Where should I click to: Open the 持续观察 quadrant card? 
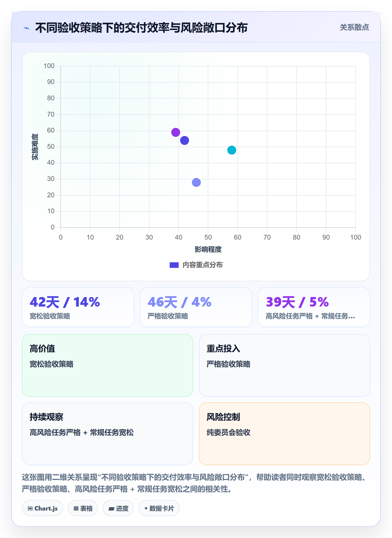coord(108,434)
